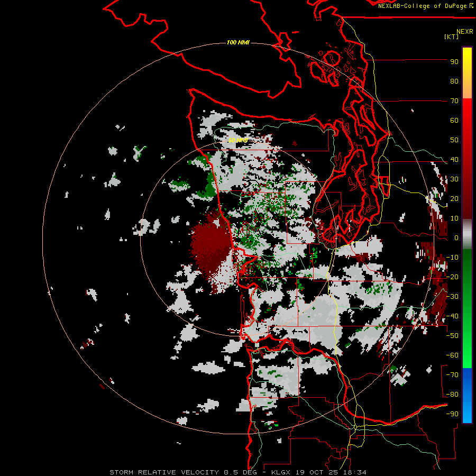Click the positive 40 scale label
476x476 pixels.
click(454, 160)
